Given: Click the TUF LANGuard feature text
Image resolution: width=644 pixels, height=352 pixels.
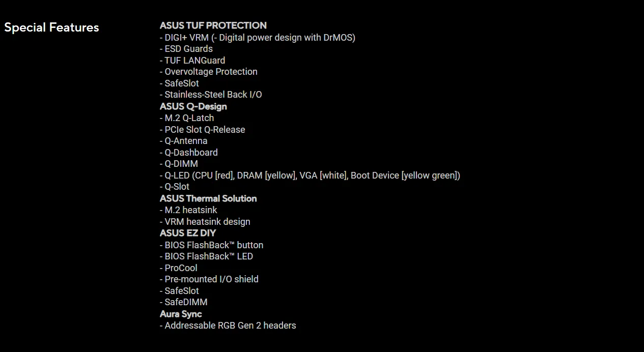Looking at the screenshot, I should (x=192, y=60).
